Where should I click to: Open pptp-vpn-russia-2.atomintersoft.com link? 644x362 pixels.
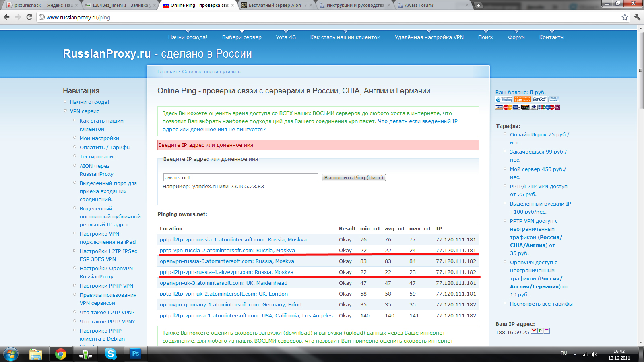(227, 250)
